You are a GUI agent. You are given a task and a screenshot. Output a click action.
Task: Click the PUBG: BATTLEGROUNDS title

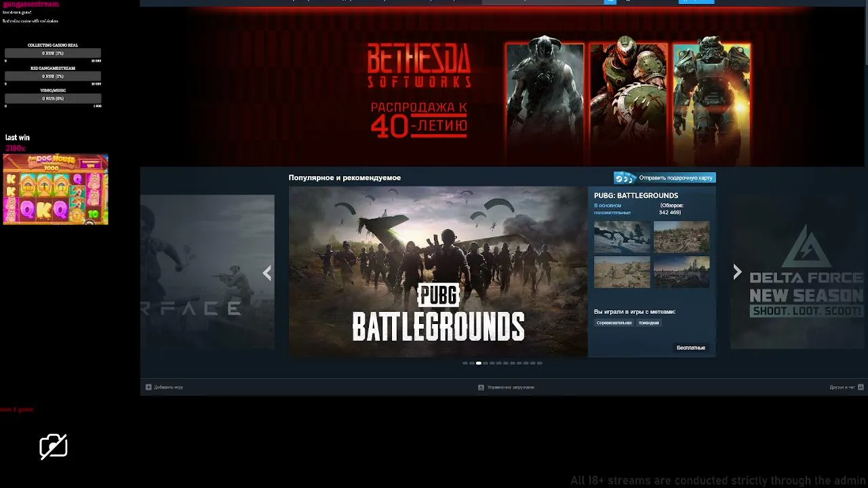(636, 195)
